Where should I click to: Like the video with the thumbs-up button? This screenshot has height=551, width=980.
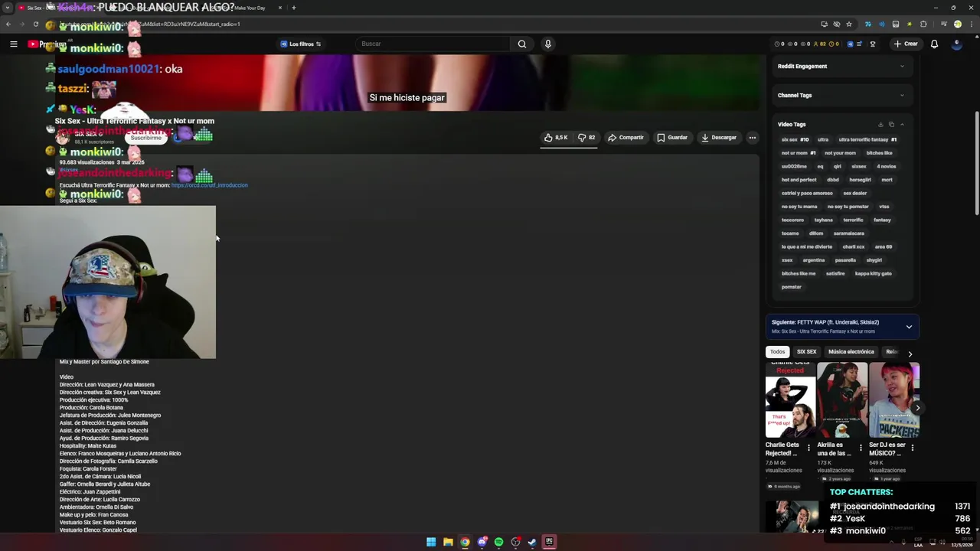click(x=556, y=138)
